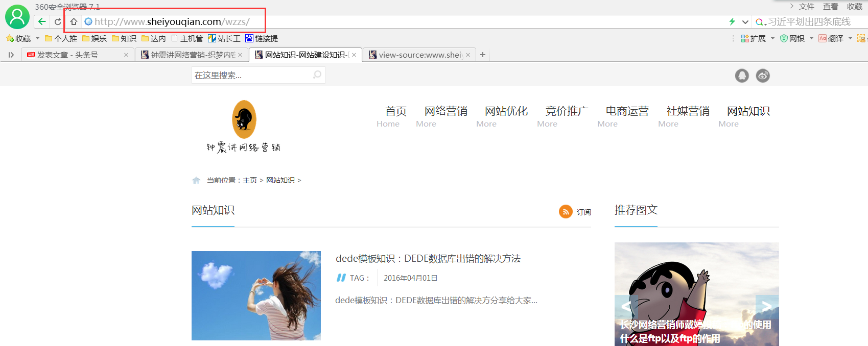Open the article thumbnail of girl and cloud

(x=256, y=295)
